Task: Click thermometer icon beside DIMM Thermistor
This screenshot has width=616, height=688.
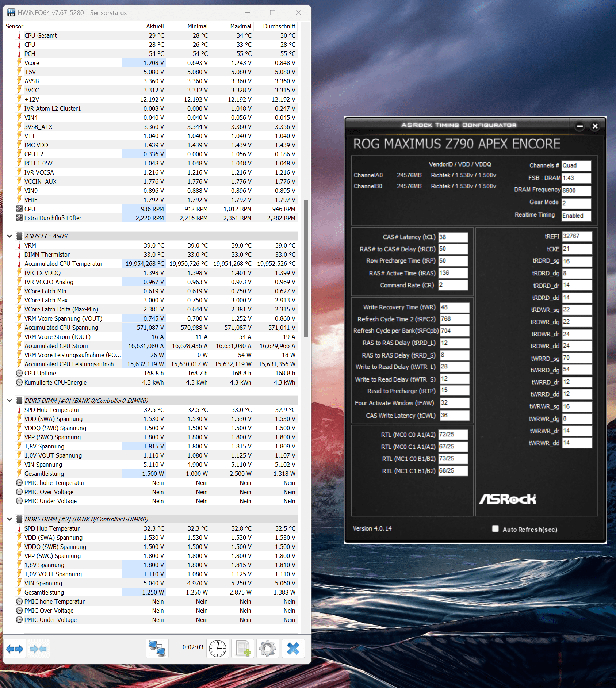Action: tap(19, 255)
